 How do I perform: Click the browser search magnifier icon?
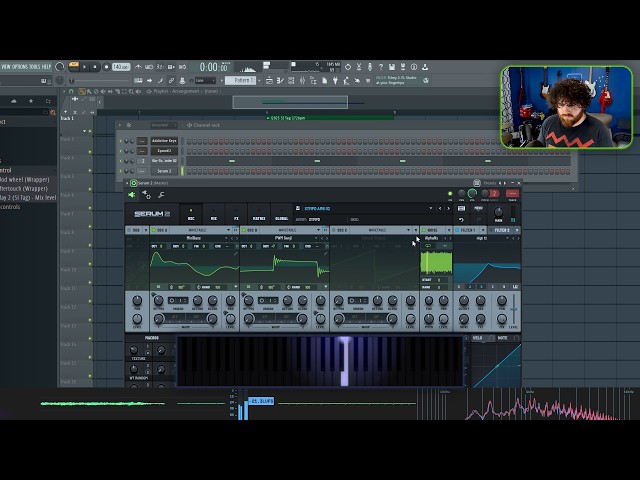click(52, 112)
